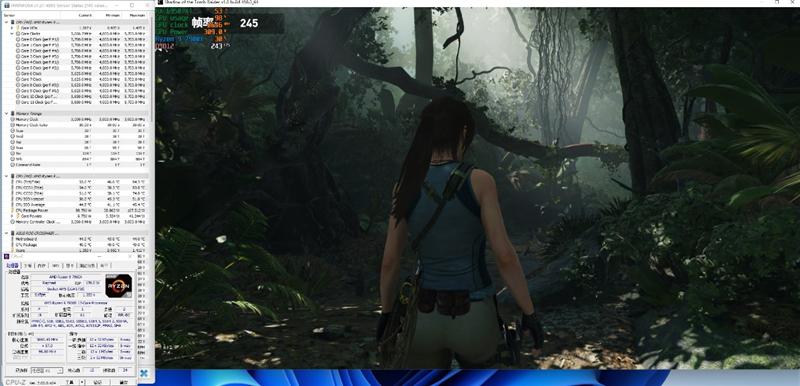This screenshot has height=386, width=800.
Task: Click the Maximum column header in HWiNFO
Action: point(137,15)
